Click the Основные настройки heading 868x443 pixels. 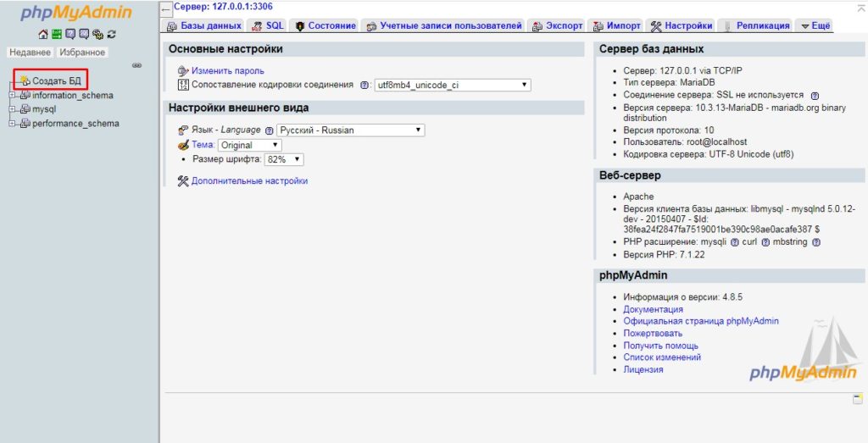pos(225,49)
